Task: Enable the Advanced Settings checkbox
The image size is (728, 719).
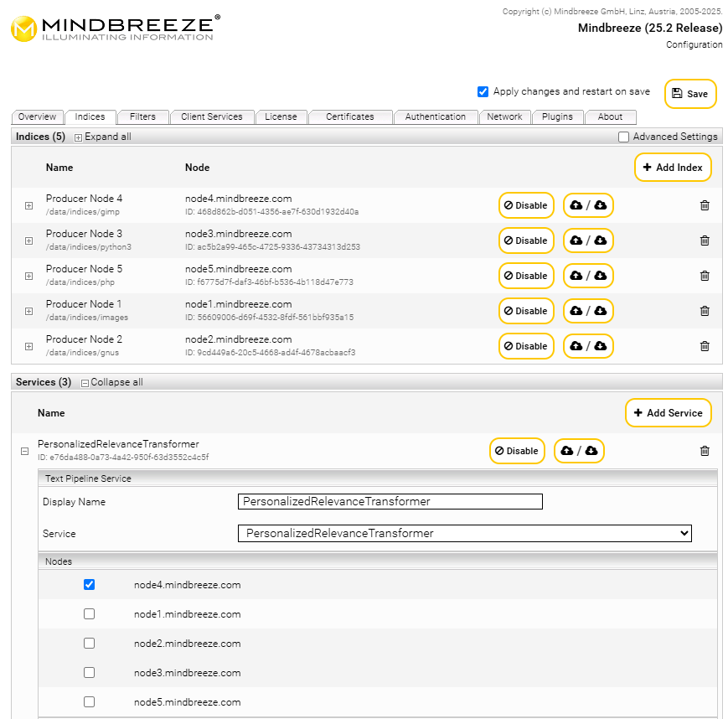Action: tap(623, 137)
